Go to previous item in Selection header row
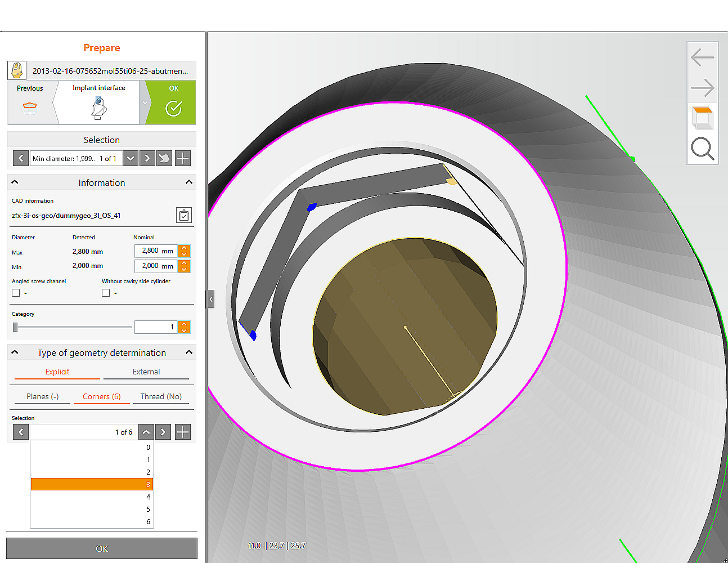This screenshot has height=563, width=728. [21, 158]
